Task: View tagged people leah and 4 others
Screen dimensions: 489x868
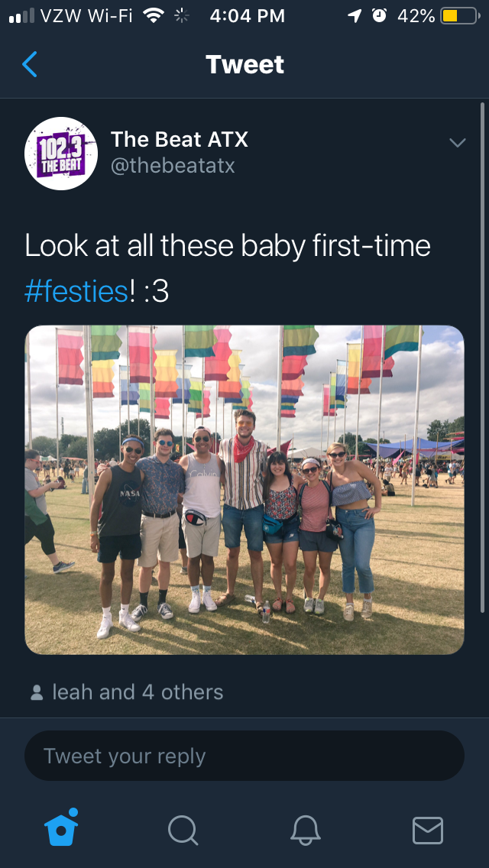Action: tap(138, 692)
